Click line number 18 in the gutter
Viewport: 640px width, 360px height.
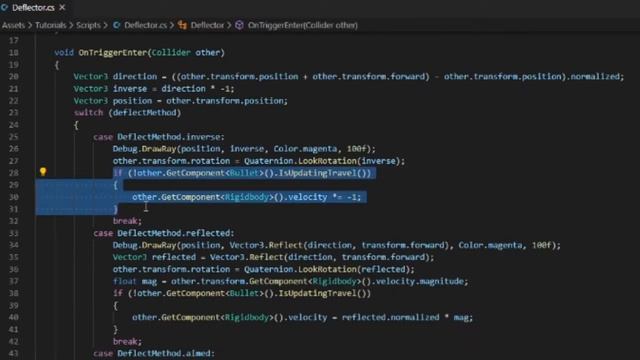(x=13, y=53)
